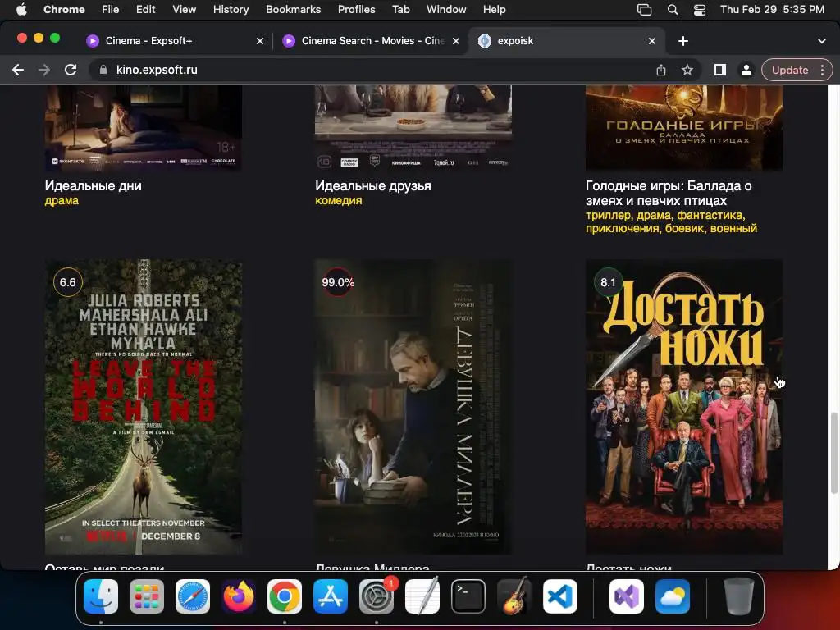The width and height of the screenshot is (840, 630).
Task: Click the date and time in the menu bar
Action: pos(772,10)
